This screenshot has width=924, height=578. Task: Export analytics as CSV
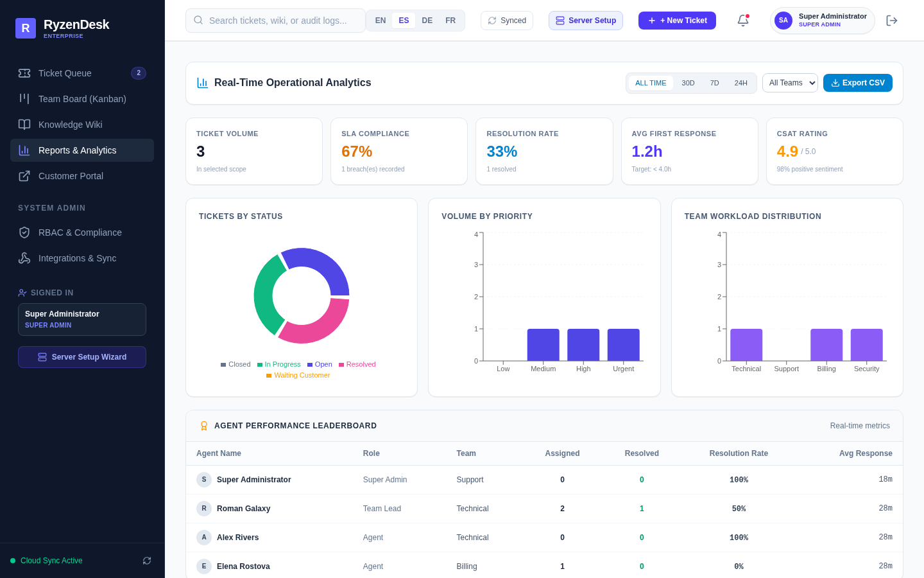858,83
